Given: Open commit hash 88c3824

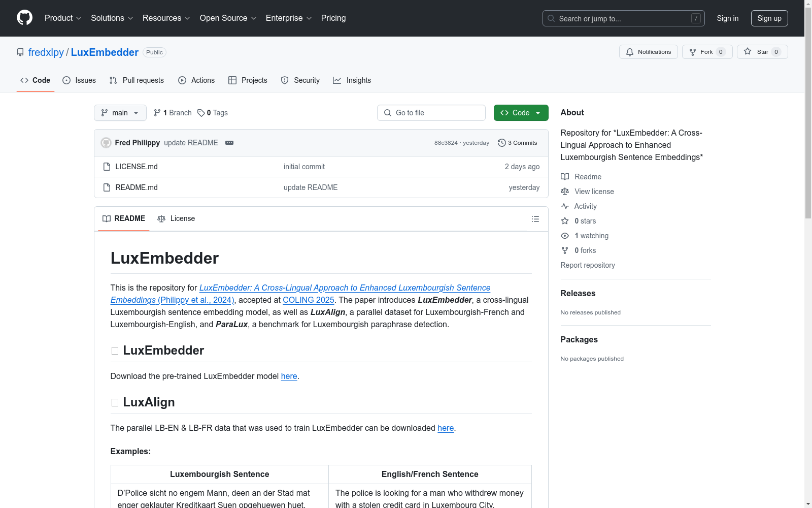Looking at the screenshot, I should point(446,143).
